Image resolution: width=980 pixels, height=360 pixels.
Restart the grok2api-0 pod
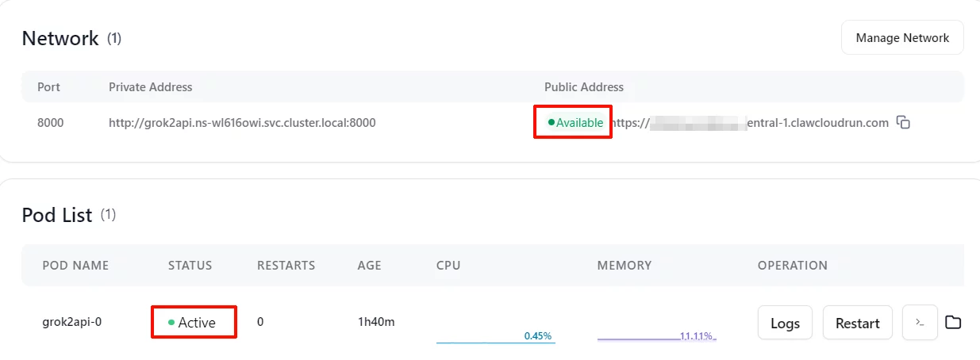[857, 323]
